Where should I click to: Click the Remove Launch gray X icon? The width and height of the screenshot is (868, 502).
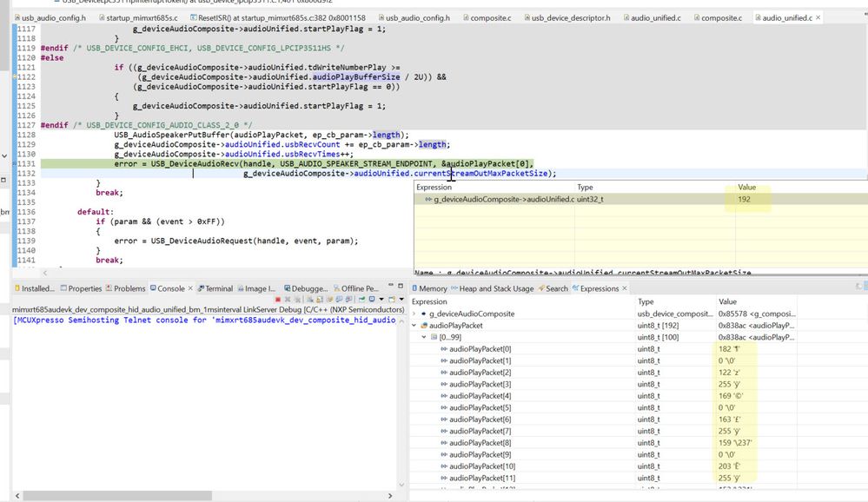288,300
